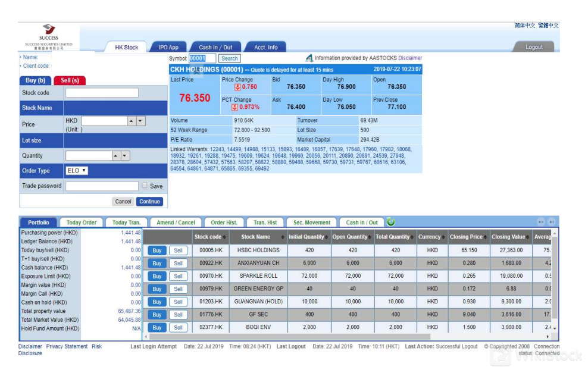The image size is (588, 376).
Task: Open the Order Type ELO dropdown
Action: tap(77, 171)
